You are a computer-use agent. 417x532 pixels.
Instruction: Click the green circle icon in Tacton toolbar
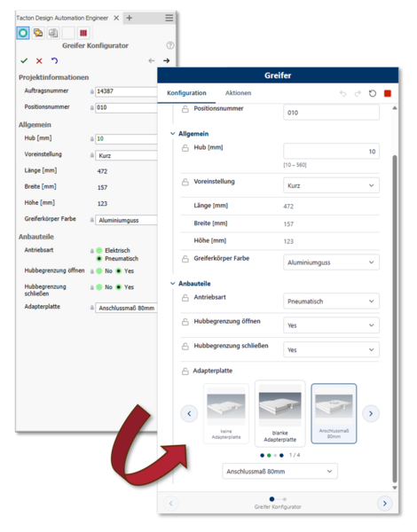coord(23,33)
